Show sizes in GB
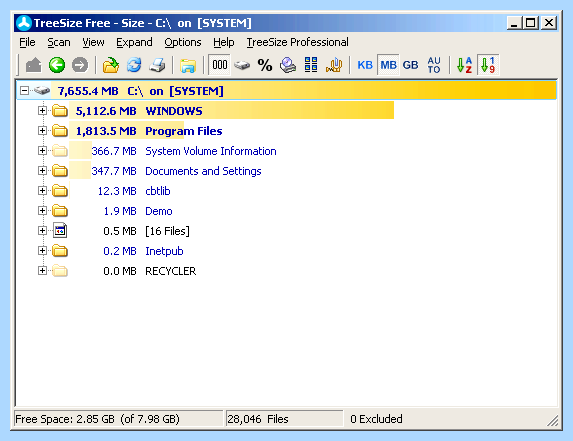Screen dimensions: 573x441 pos(410,65)
